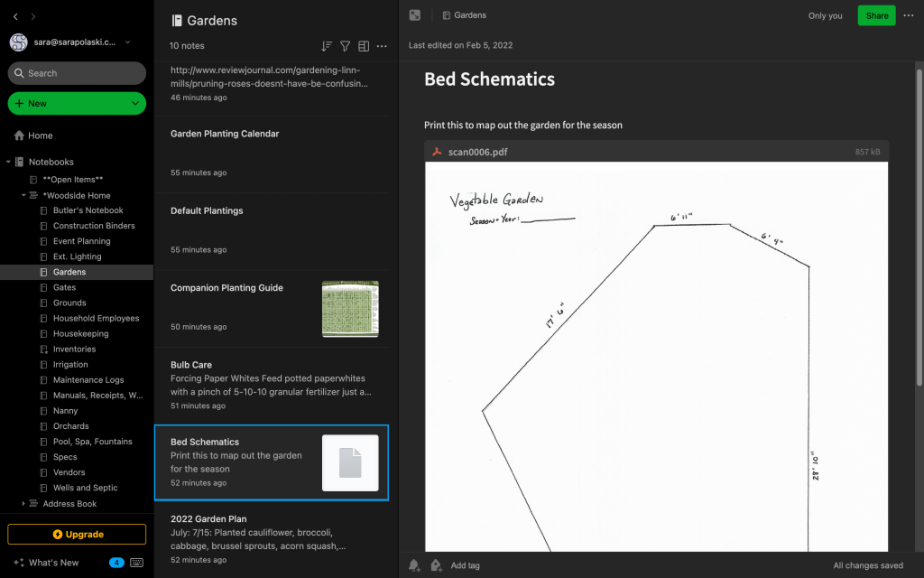Open note more actions ellipsis
Viewport: 924px width, 578px height.
(x=908, y=15)
